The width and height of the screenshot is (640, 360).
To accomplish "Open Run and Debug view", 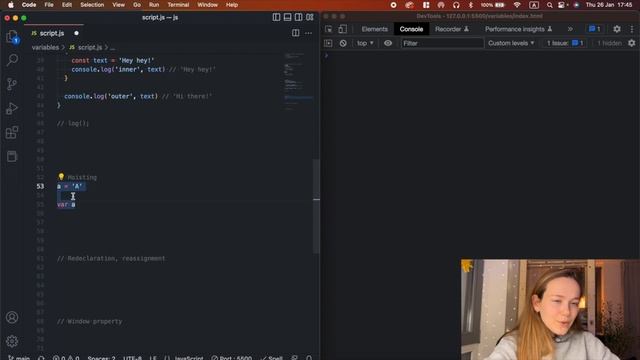I will click(x=12, y=108).
